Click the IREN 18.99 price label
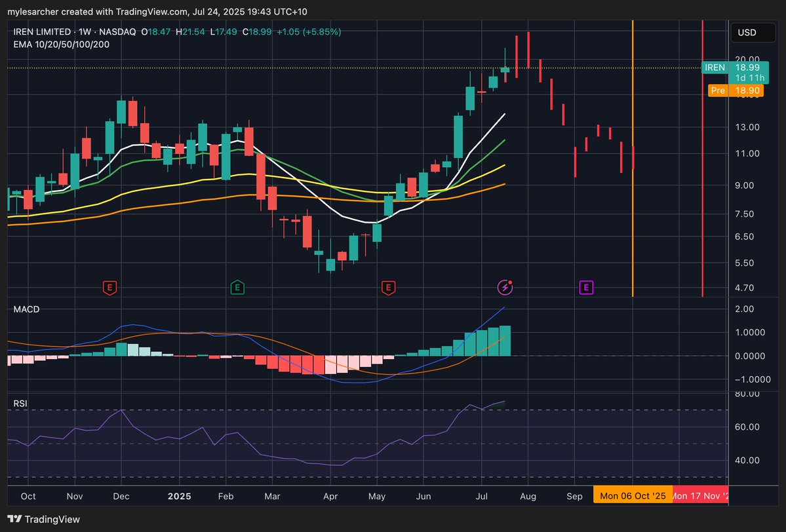 coord(735,73)
